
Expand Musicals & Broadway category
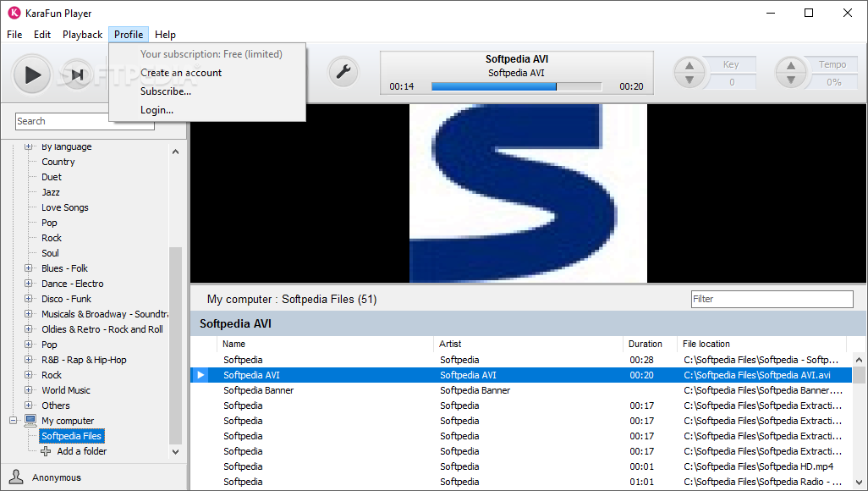click(28, 314)
